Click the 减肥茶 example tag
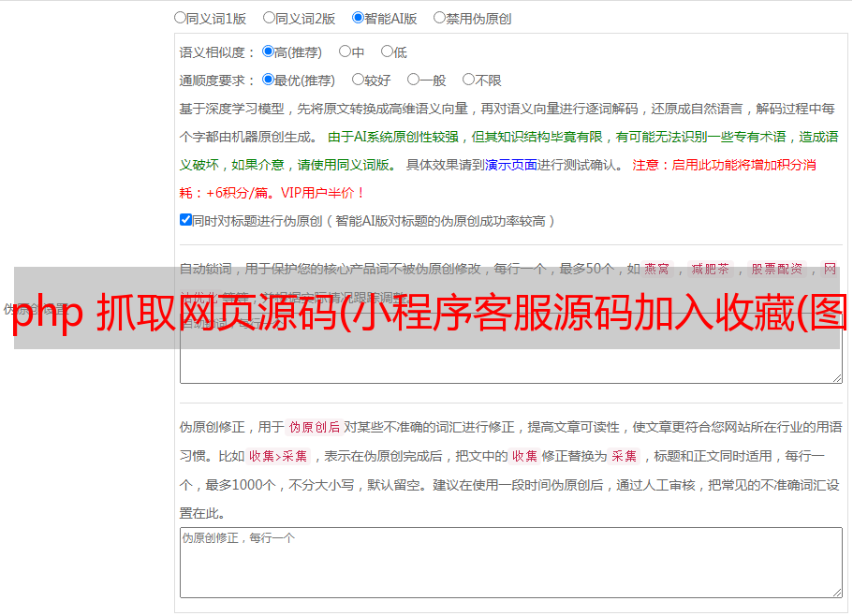This screenshot has height=616, width=853. pos(710,269)
